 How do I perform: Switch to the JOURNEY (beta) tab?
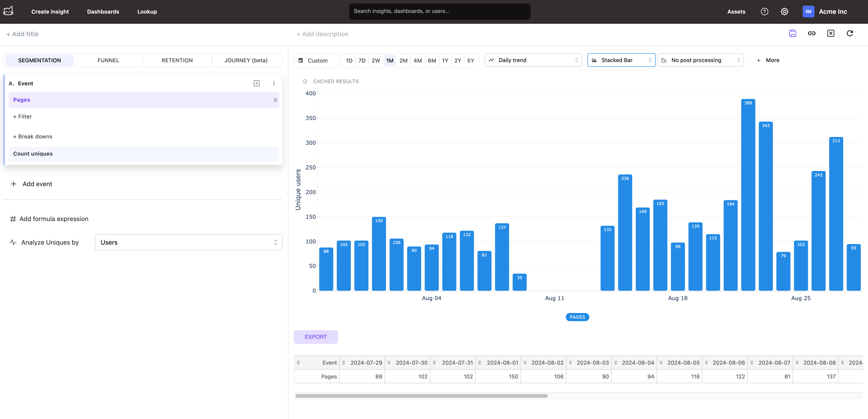(x=246, y=60)
